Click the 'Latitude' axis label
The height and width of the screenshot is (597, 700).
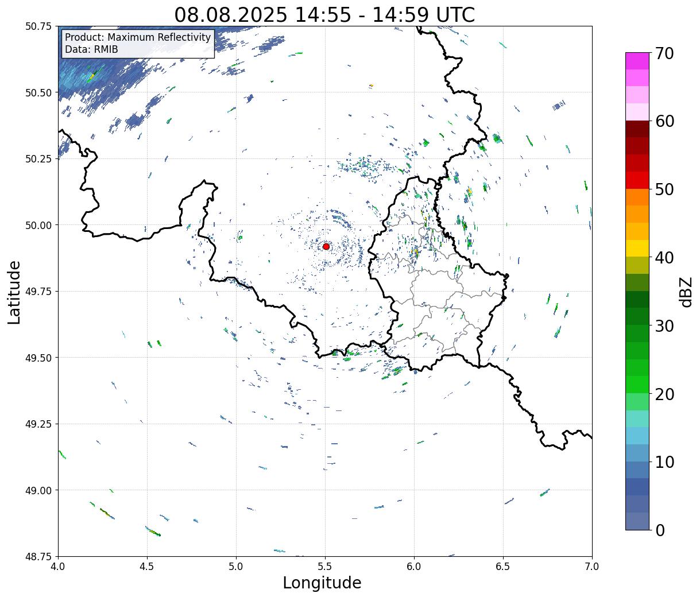click(x=15, y=292)
